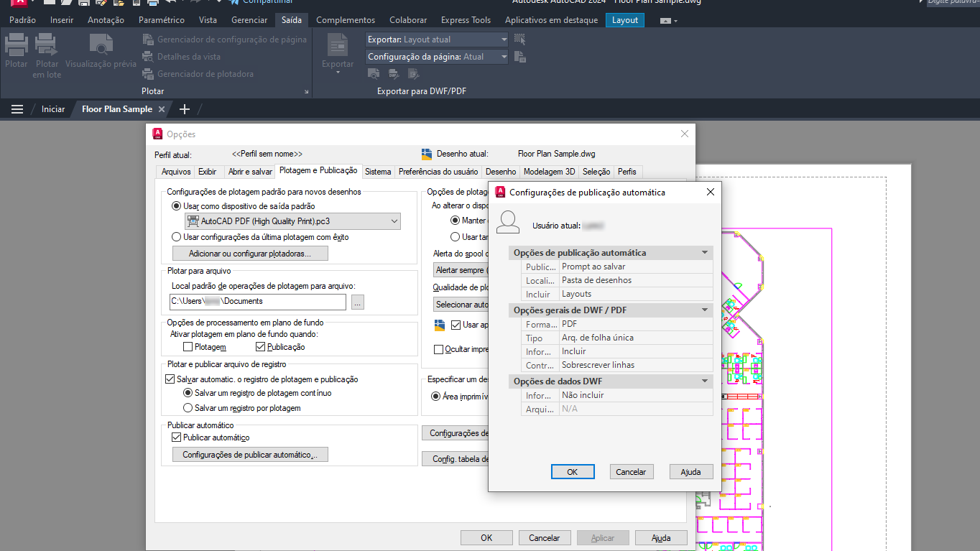
Task: Click the Plotar em lote icon
Action: 47,45
